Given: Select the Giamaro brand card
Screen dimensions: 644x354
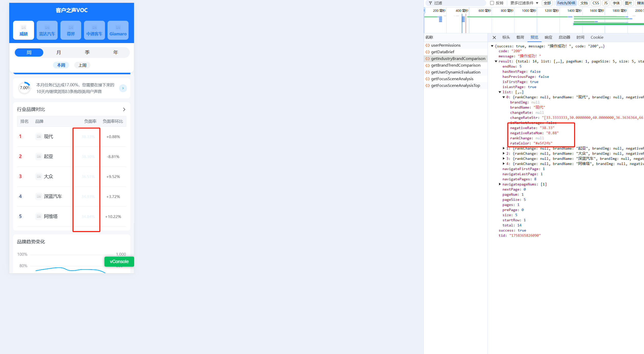Looking at the screenshot, I should pos(118,30).
